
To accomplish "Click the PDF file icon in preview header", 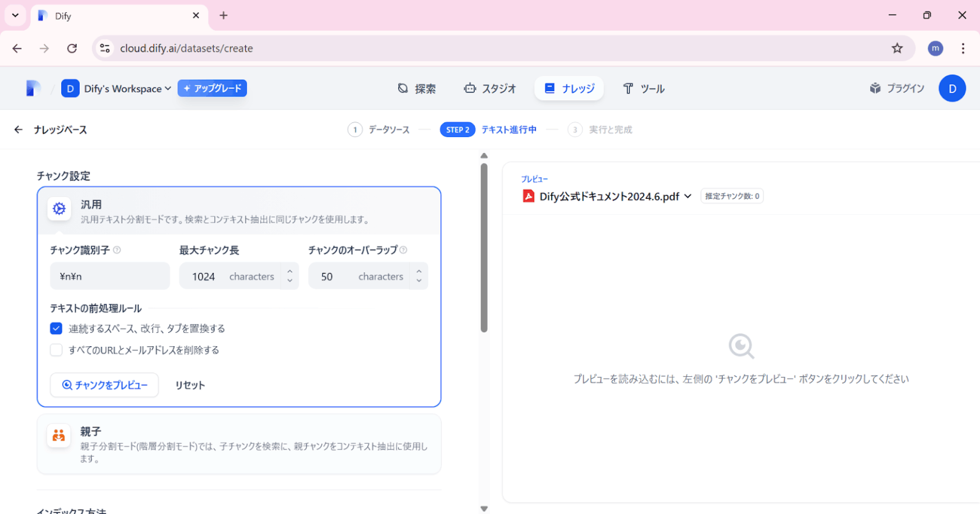I will click(x=528, y=196).
